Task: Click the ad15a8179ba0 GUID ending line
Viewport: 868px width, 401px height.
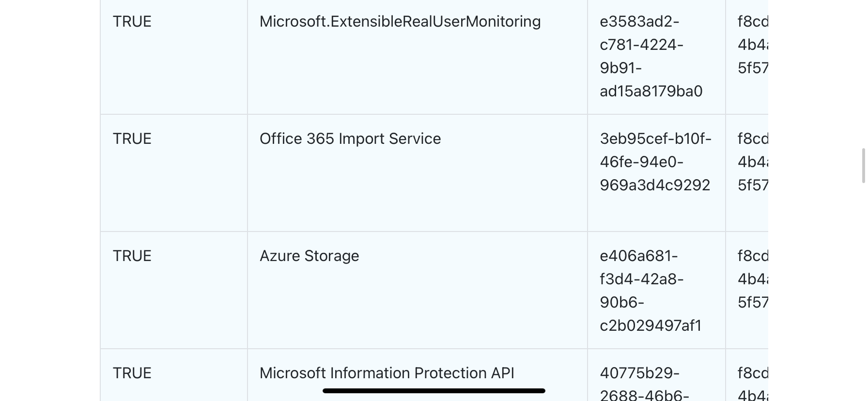Action: [x=651, y=92]
